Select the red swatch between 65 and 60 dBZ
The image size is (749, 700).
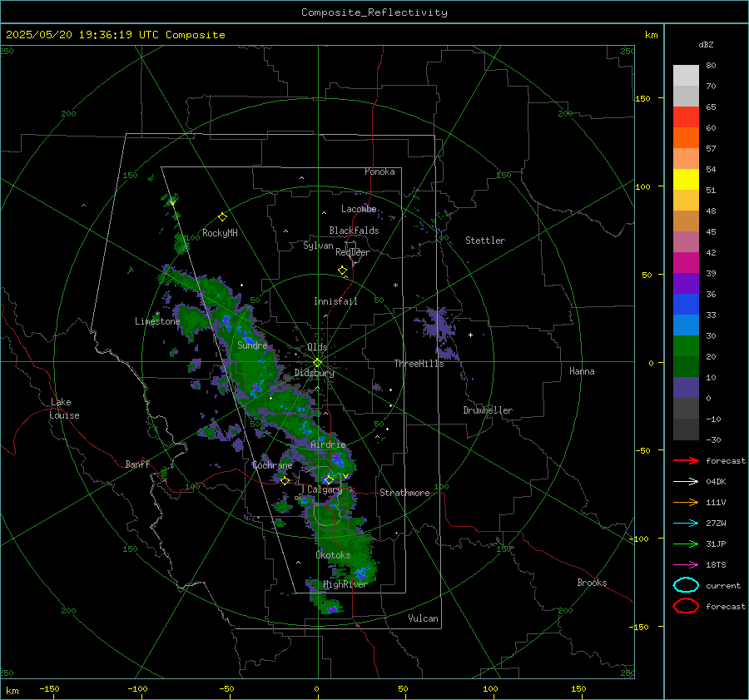pyautogui.click(x=686, y=117)
